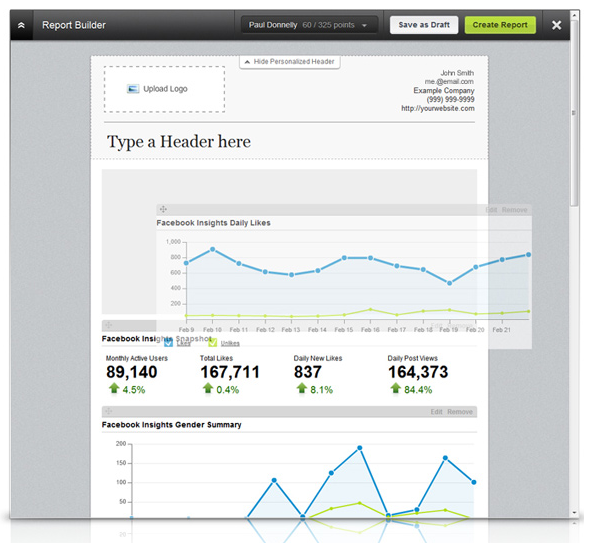Click John Smith name in header
595x543 pixels.
click(457, 73)
